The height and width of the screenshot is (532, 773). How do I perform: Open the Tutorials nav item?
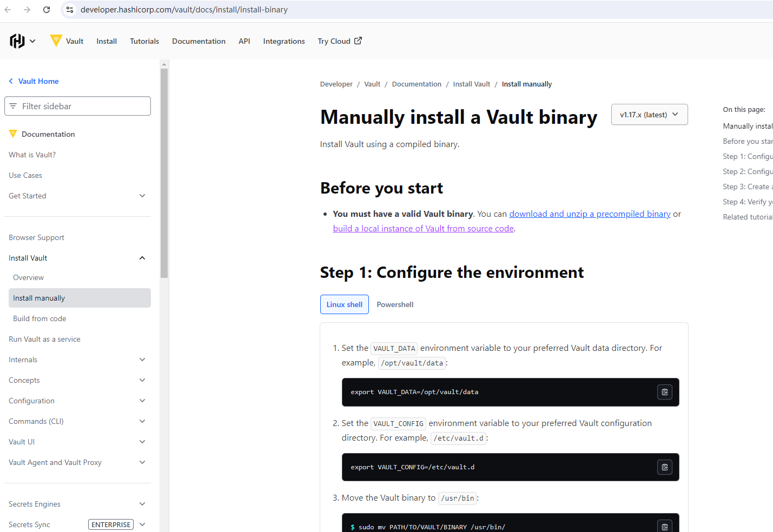144,41
